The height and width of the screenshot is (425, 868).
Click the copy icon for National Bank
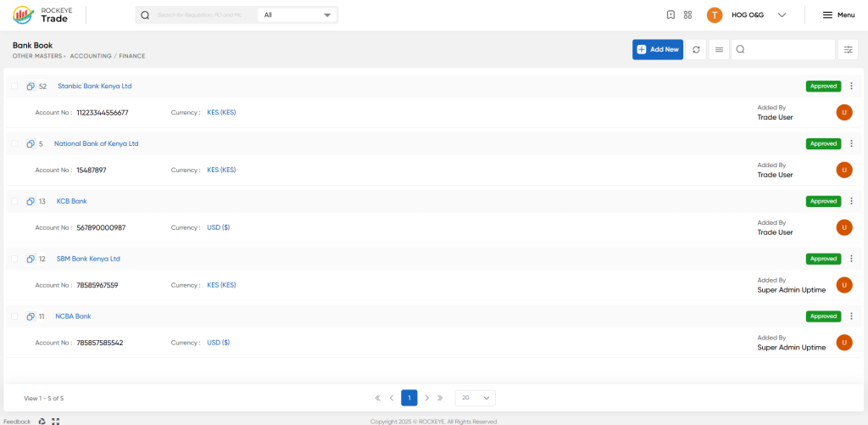pos(31,143)
